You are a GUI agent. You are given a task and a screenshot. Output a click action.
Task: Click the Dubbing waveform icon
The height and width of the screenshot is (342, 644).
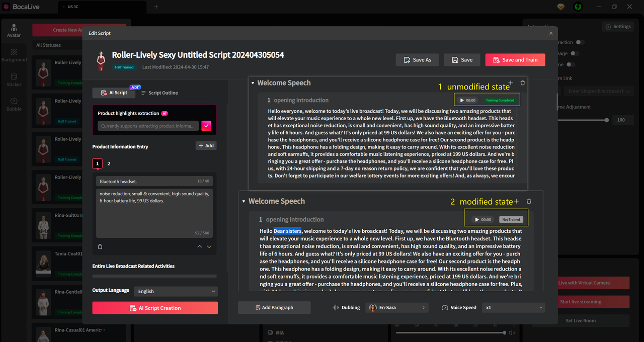[x=335, y=307]
